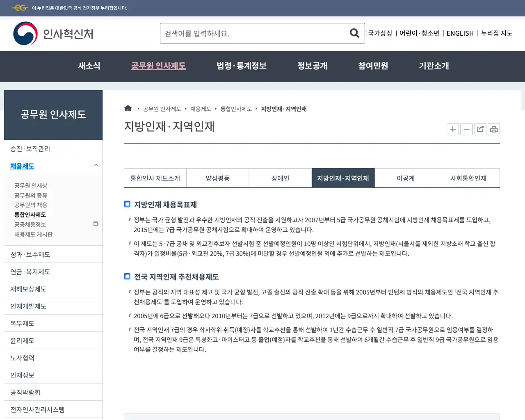525x420 pixels.
Task: Click the 전국 지역인재 추천채용제도 heading
Action: (176, 276)
